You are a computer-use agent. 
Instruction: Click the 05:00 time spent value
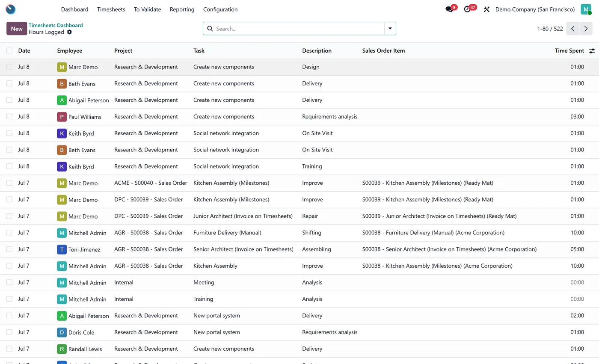[577, 249]
